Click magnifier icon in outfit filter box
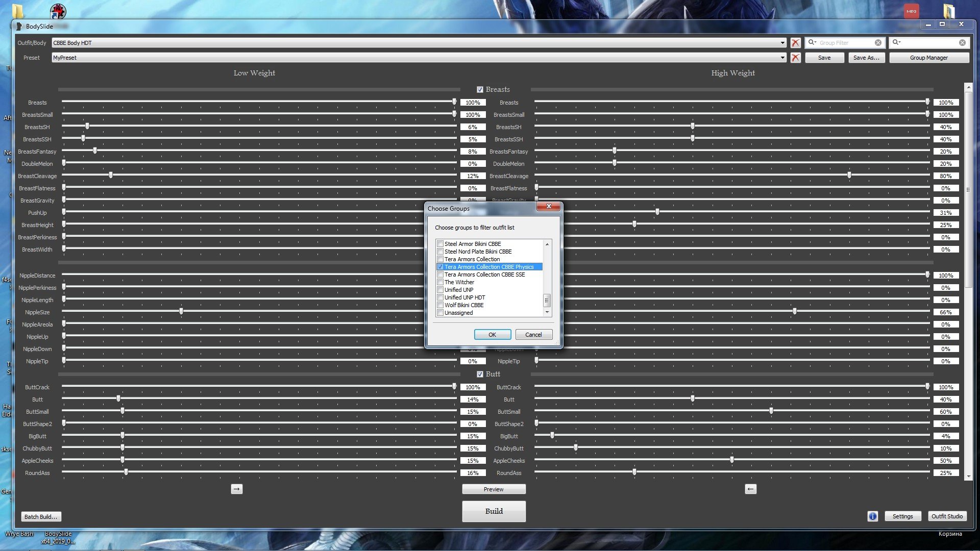This screenshot has height=551, width=980. tap(896, 43)
